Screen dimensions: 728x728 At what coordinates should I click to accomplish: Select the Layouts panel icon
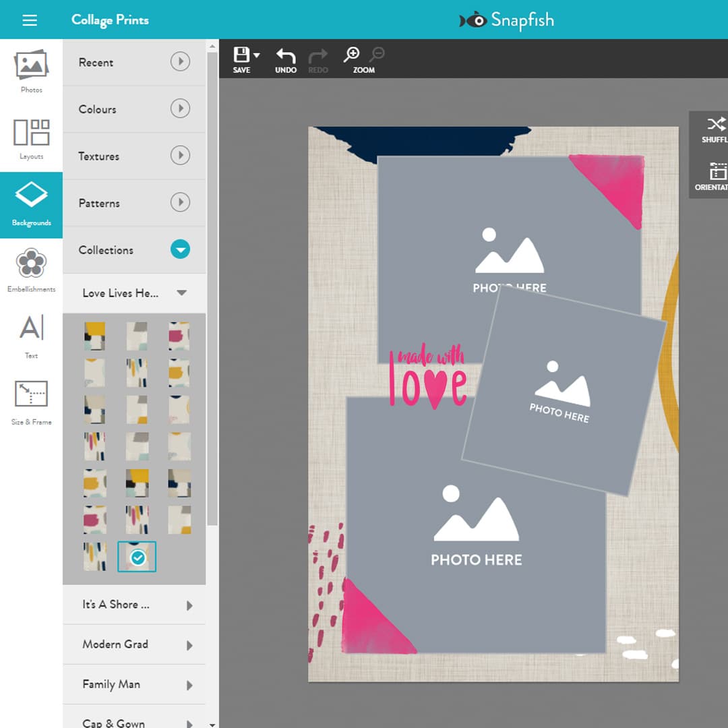click(x=30, y=135)
